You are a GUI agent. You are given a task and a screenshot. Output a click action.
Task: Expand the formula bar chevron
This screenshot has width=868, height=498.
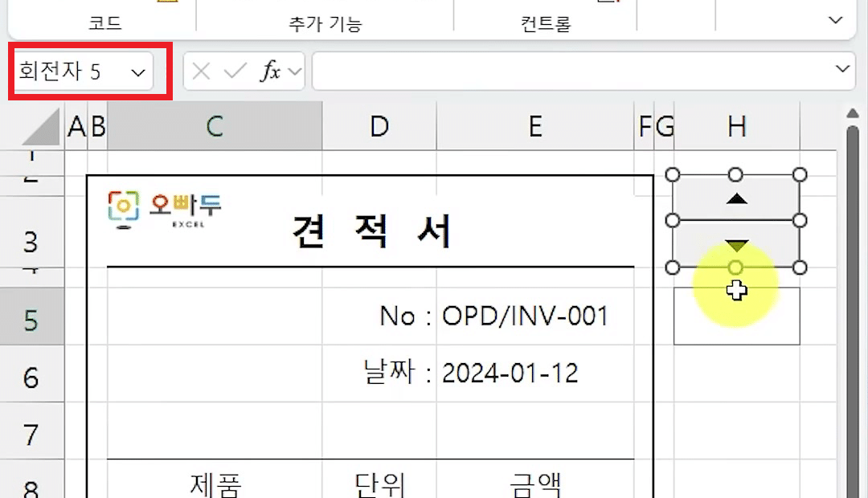point(842,69)
